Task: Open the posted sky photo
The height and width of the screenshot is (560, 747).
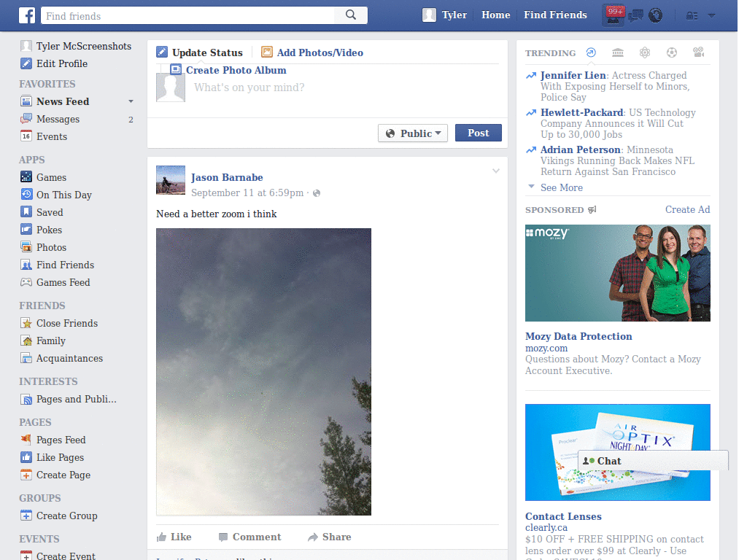Action: (263, 372)
